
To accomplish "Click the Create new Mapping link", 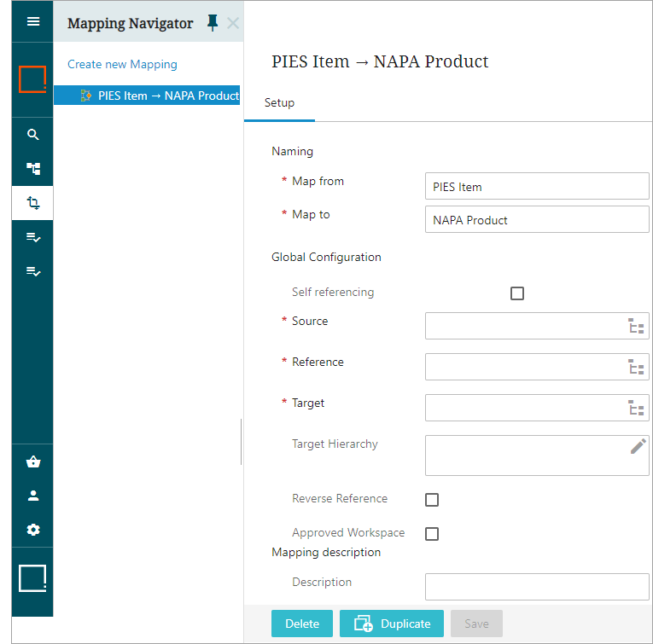I will click(122, 64).
